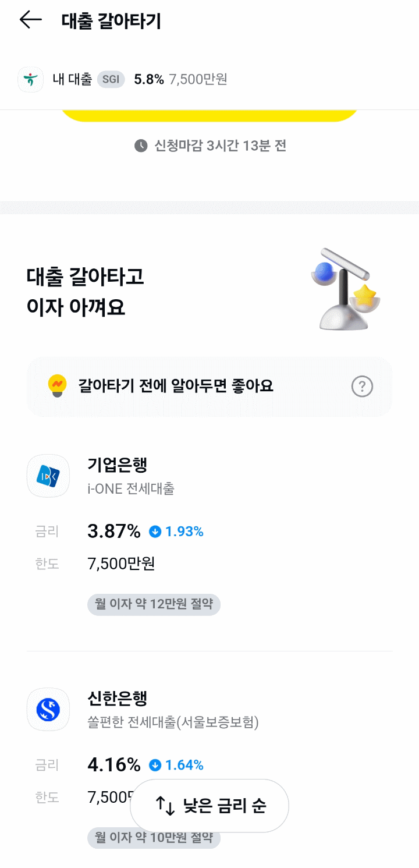Image resolution: width=419 pixels, height=868 pixels.
Task: Tap the 월 이자 약 10만원 절약 badge
Action: pyautogui.click(x=154, y=838)
